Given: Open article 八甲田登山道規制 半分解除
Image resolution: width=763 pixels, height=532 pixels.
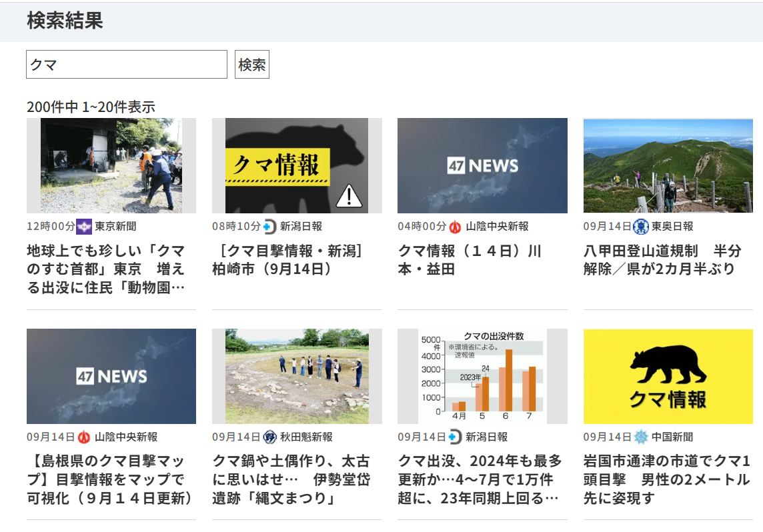Looking at the screenshot, I should pos(662,260).
